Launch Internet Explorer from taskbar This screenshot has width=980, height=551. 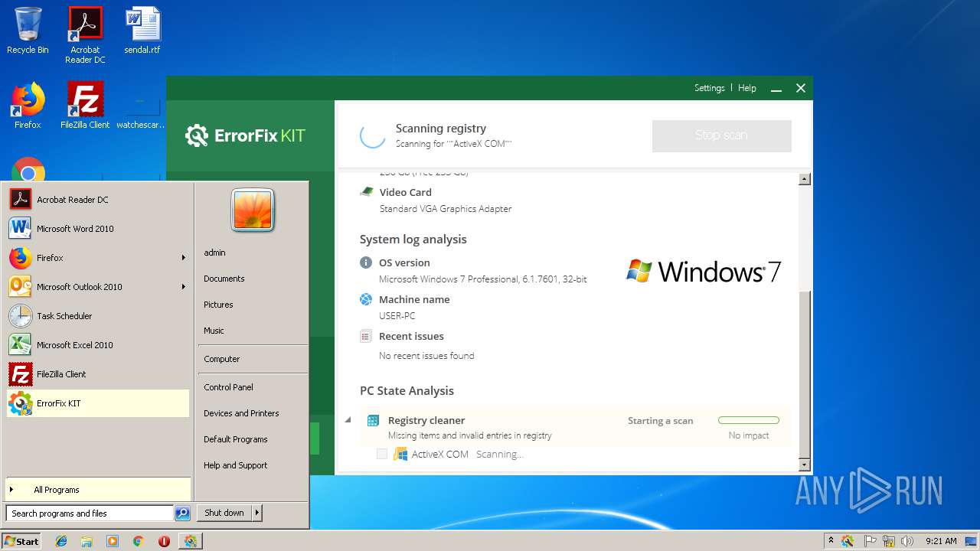pos(61,541)
